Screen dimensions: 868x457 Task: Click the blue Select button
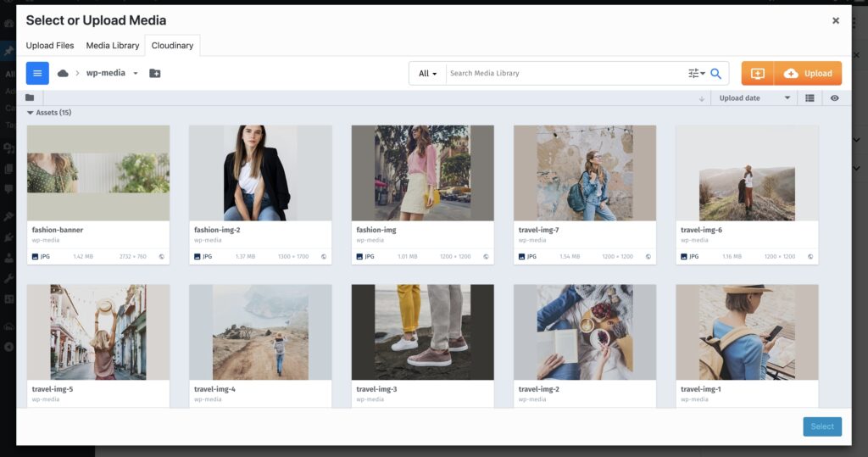(x=822, y=426)
